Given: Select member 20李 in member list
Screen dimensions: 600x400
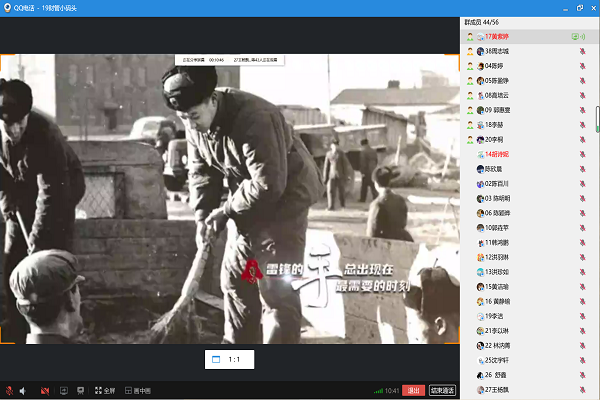Looking at the screenshot, I should click(x=528, y=140).
